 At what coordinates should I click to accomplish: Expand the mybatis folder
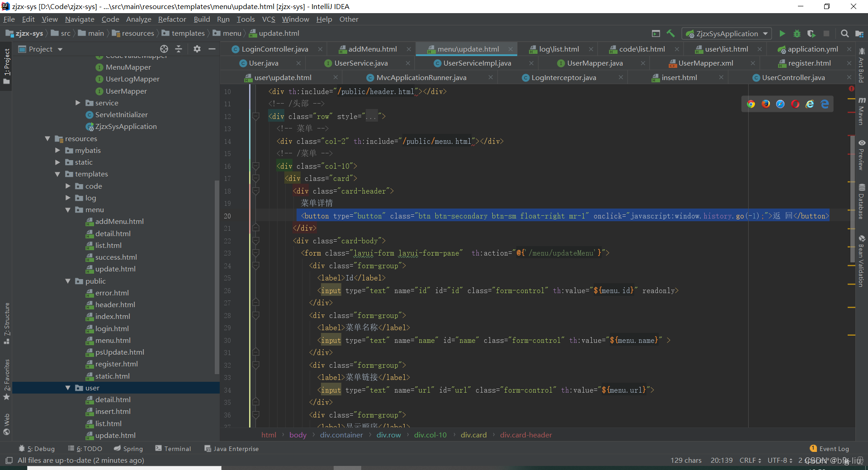pyautogui.click(x=57, y=151)
